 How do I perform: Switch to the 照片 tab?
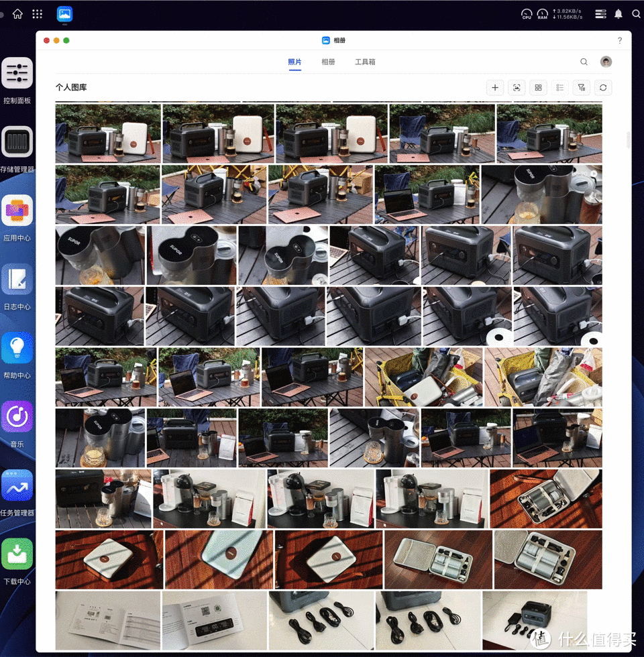coord(294,62)
